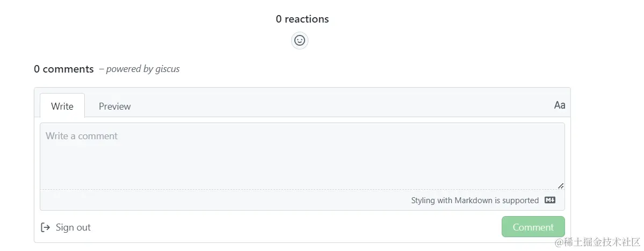The height and width of the screenshot is (251, 644).
Task: Open the smiley reaction picker
Action: [x=300, y=40]
